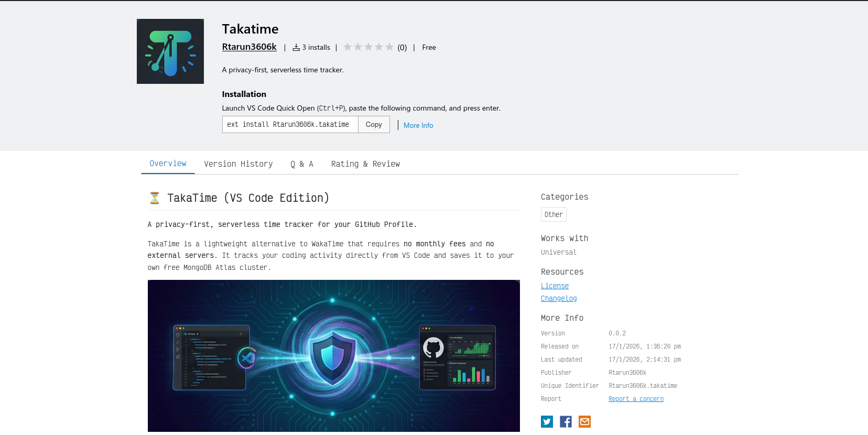Screen dimensions: 868x435
Task: Open the Q & A tab
Action: click(302, 164)
